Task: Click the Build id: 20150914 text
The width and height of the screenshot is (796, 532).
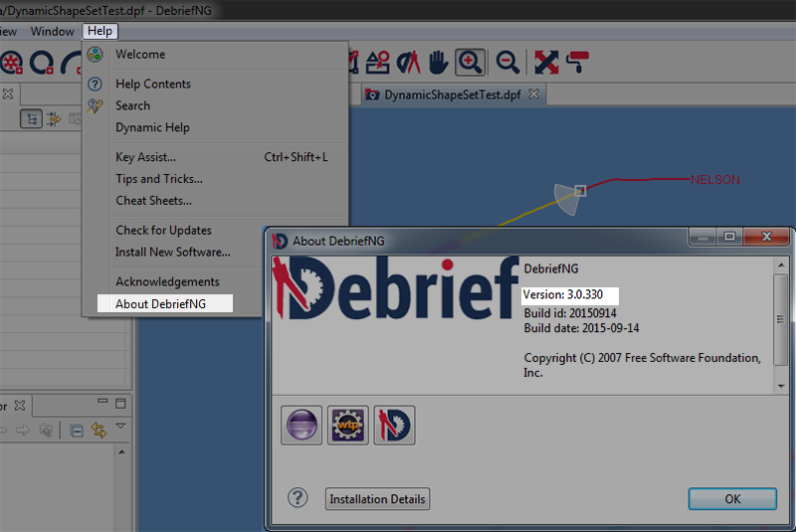Action: pos(570,313)
